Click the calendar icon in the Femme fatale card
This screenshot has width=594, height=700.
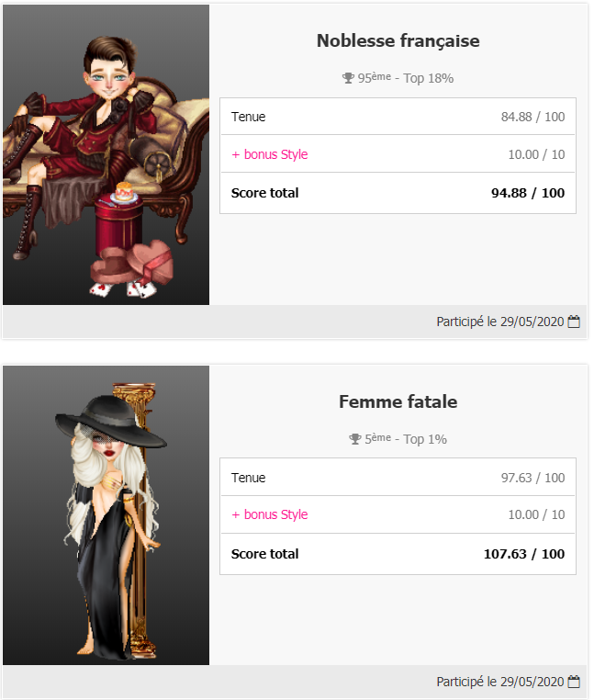[575, 682]
